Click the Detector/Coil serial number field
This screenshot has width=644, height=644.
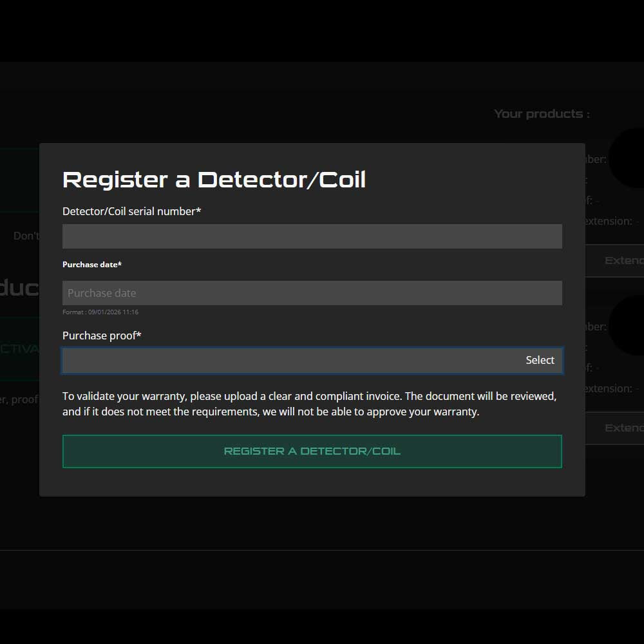pyautogui.click(x=312, y=236)
